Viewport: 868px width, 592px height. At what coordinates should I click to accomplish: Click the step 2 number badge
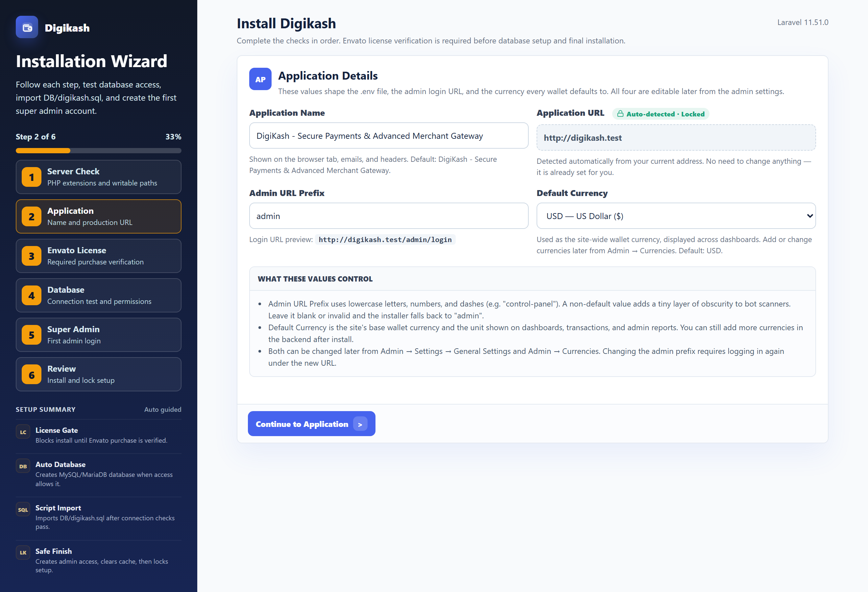(x=31, y=217)
